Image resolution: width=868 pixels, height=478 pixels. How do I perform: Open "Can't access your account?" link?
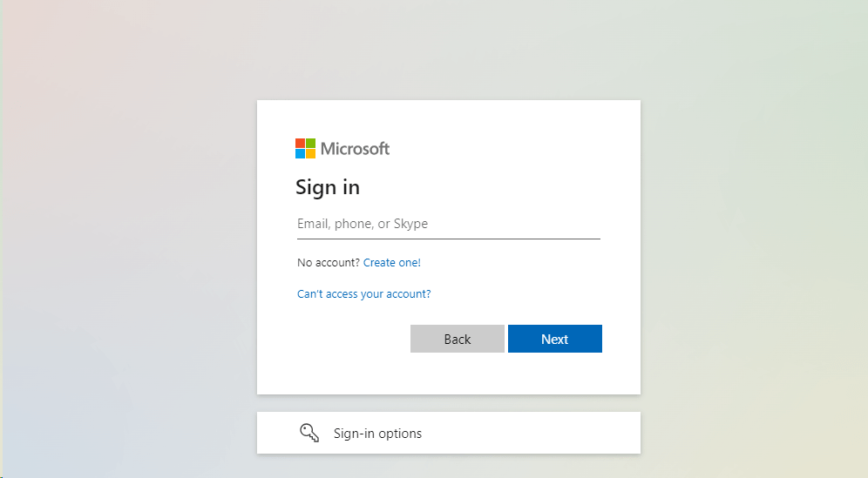(364, 294)
